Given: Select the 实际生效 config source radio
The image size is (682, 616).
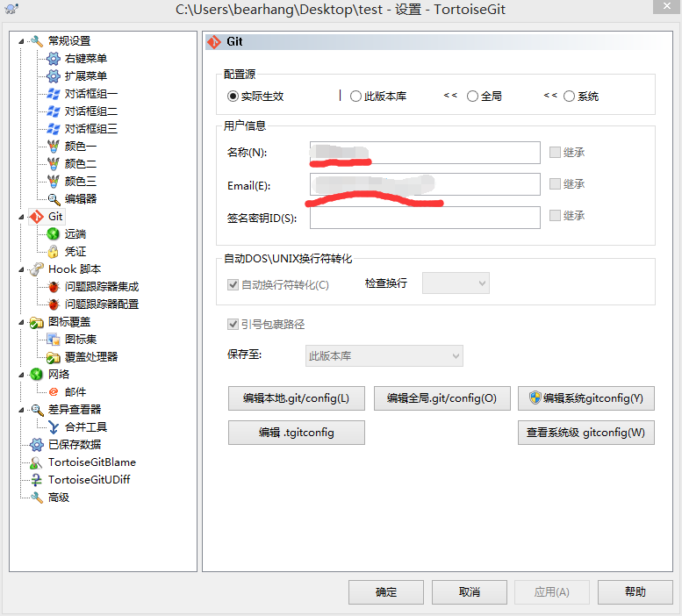Looking at the screenshot, I should tap(233, 96).
